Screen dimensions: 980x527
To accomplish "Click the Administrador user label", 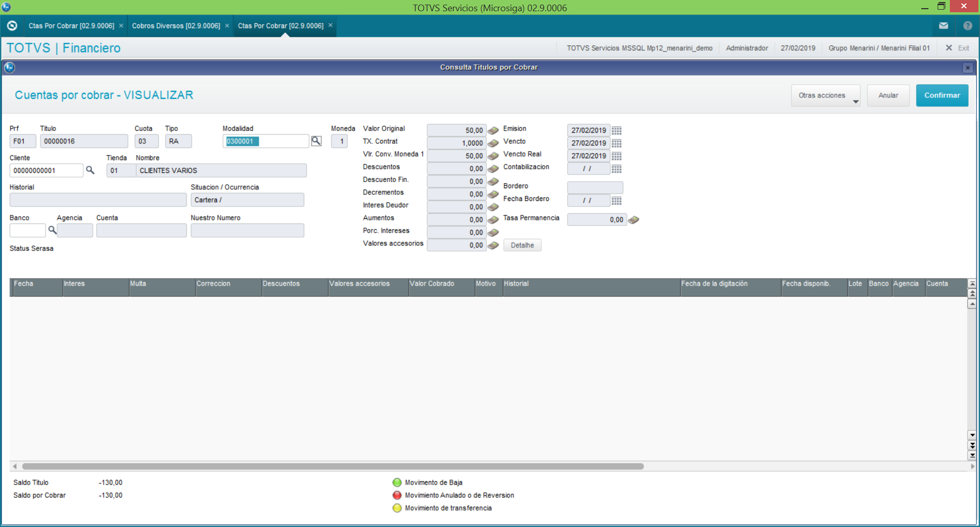I will point(747,48).
